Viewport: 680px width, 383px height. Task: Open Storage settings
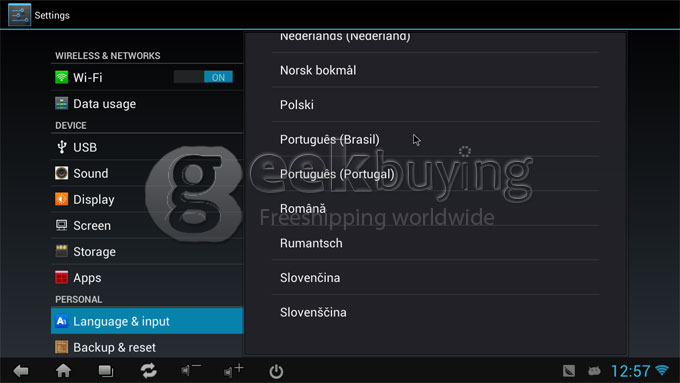[147, 251]
